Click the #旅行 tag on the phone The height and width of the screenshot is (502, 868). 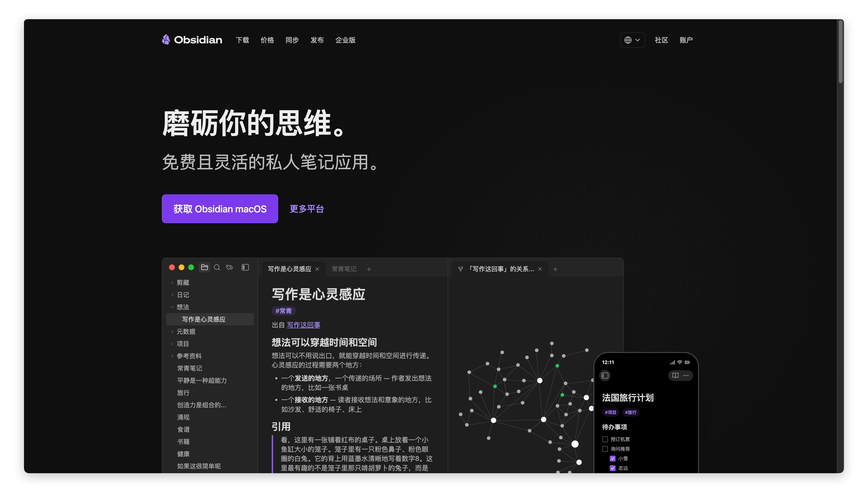pyautogui.click(x=631, y=412)
